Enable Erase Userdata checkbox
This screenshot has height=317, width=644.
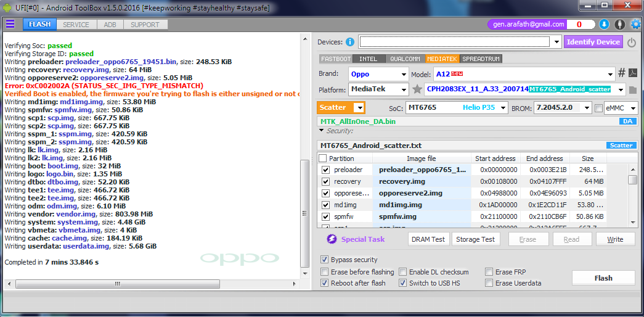click(489, 283)
